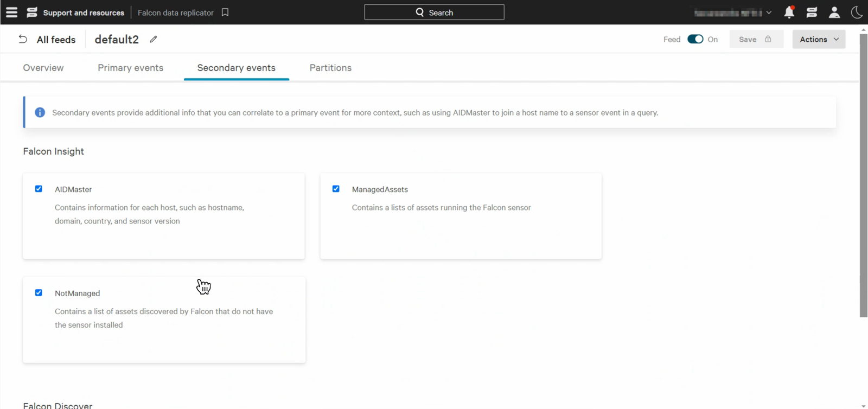
Task: Switch to the Overview tab
Action: click(43, 68)
